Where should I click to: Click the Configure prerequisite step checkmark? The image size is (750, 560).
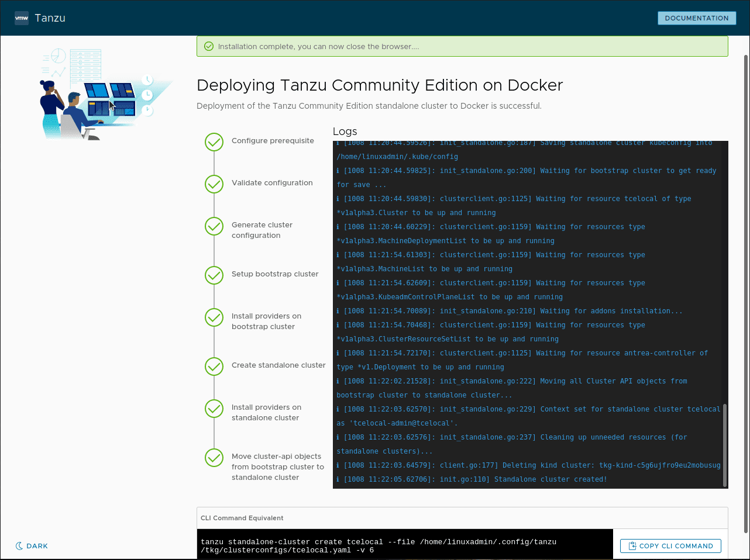click(x=214, y=142)
